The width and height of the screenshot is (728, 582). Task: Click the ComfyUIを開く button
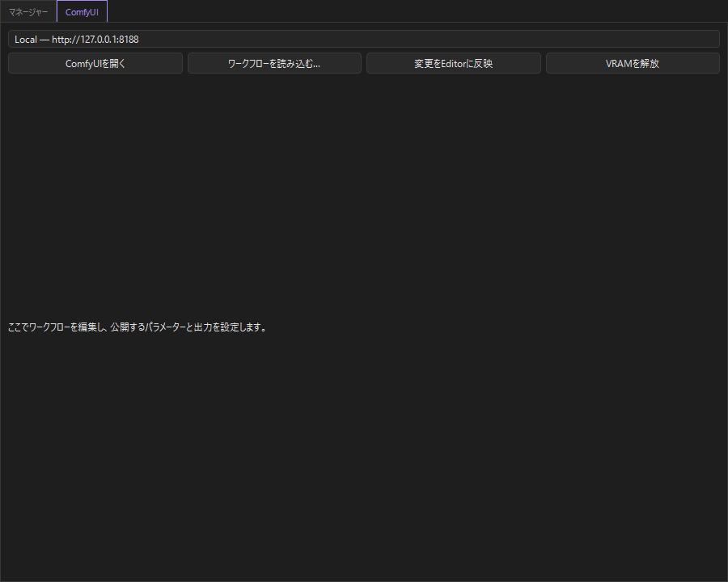(95, 63)
